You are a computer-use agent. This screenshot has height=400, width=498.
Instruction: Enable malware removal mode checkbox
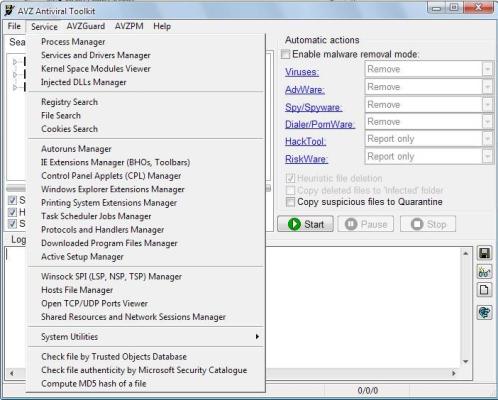(285, 54)
